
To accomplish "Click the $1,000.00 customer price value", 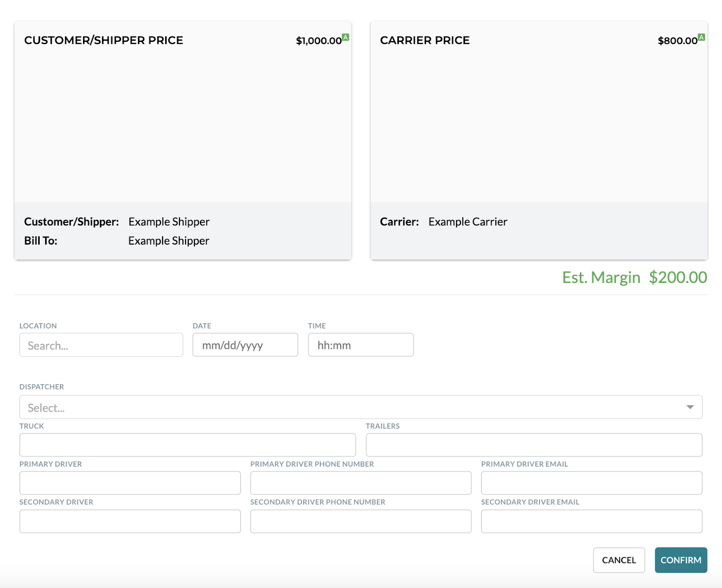I will [x=319, y=41].
